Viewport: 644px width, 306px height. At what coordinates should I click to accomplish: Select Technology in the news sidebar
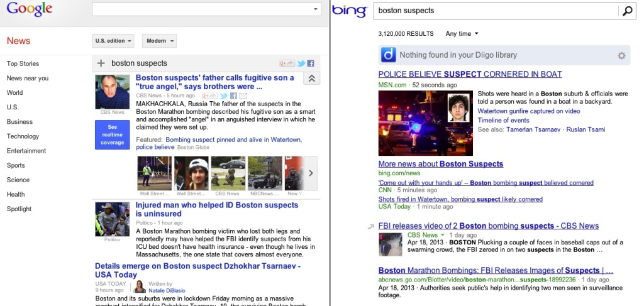click(x=23, y=136)
